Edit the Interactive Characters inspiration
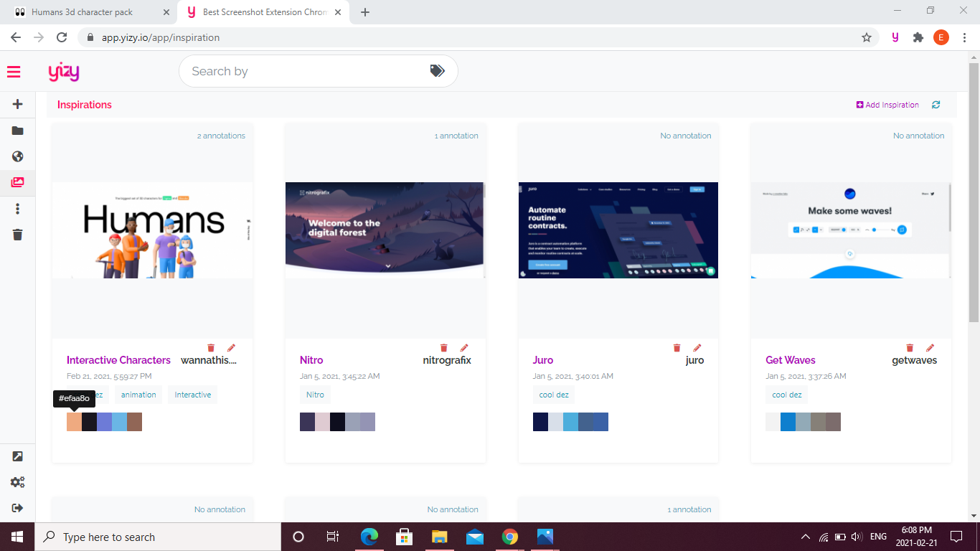Image resolution: width=980 pixels, height=551 pixels. point(231,348)
